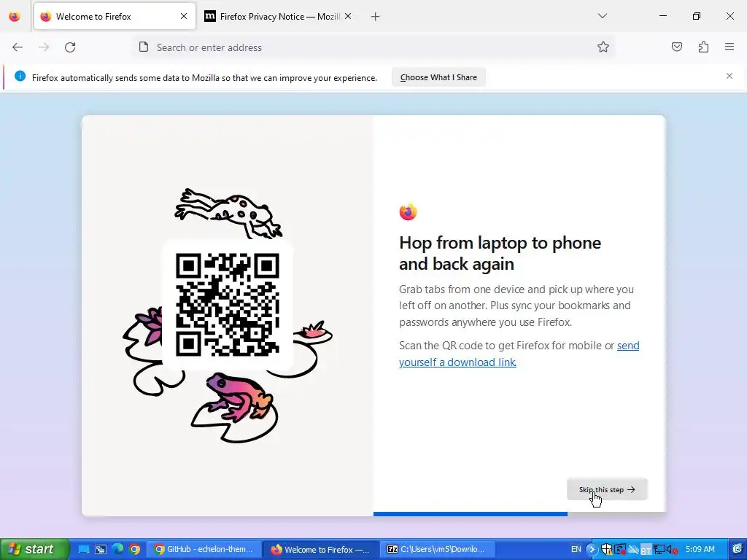
Task: Open the Firefox hamburger application menu
Action: coord(729,47)
